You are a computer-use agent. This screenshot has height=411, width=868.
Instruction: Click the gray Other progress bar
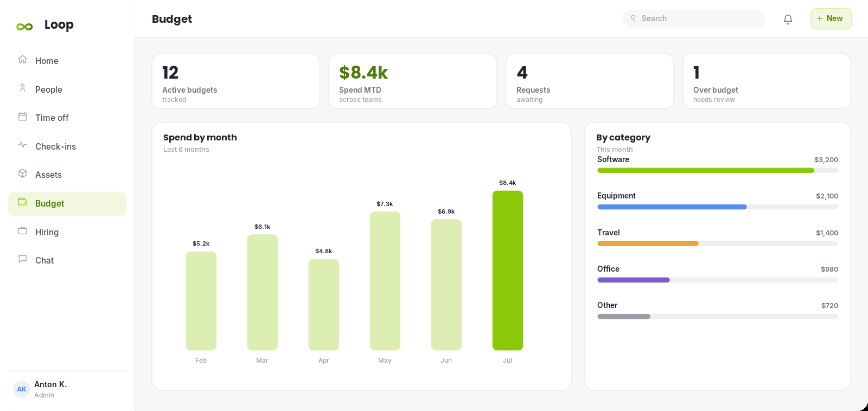623,316
